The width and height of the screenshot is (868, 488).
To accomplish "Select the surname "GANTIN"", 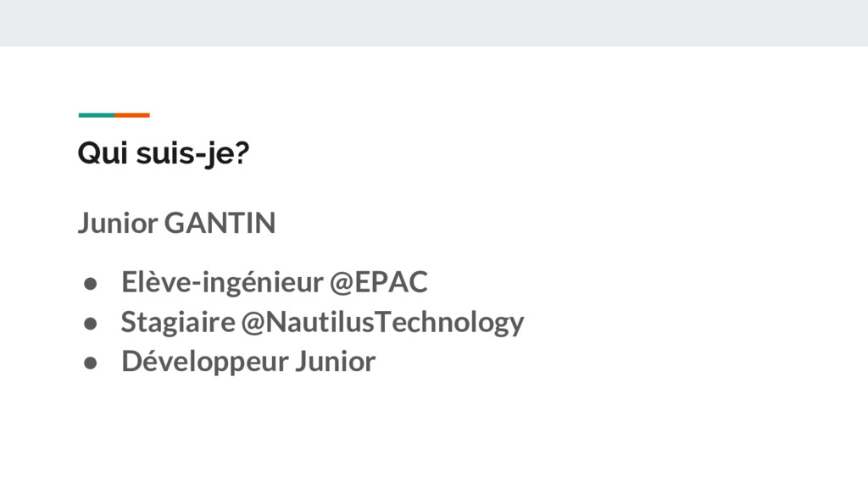I will (x=220, y=223).
